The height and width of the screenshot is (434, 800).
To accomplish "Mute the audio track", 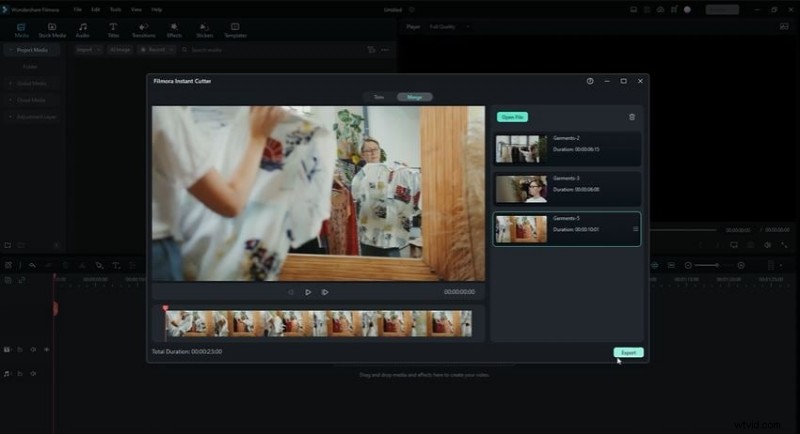I will tap(33, 374).
